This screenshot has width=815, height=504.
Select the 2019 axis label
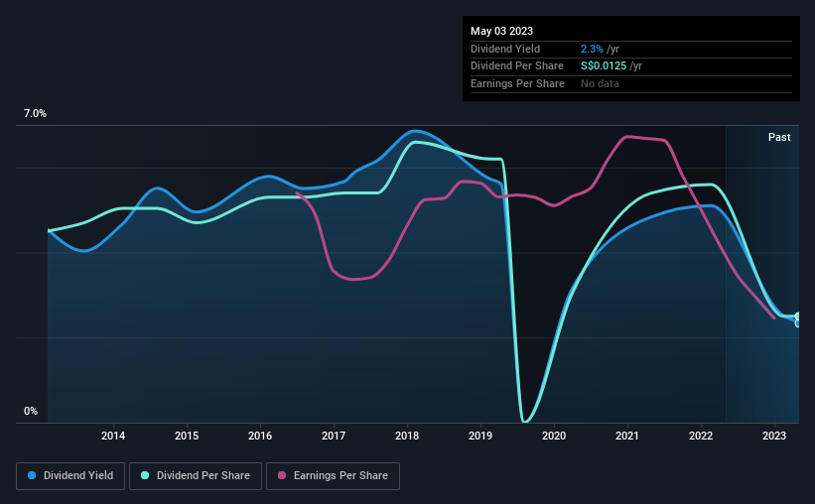[480, 436]
